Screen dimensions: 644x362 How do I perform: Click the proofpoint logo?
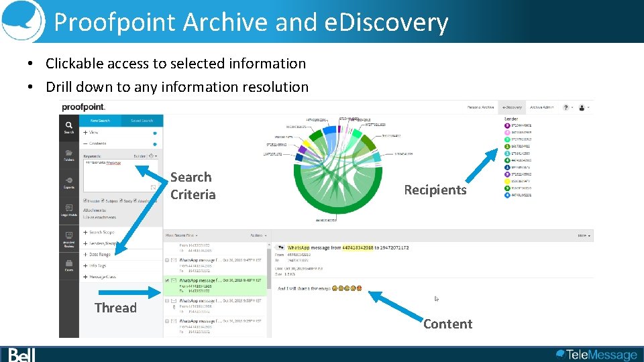pos(83,107)
